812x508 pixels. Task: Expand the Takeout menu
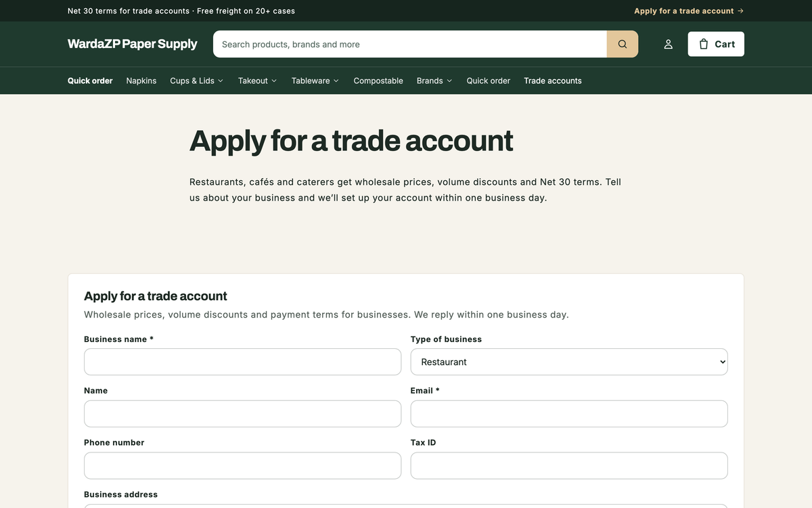coord(258,81)
